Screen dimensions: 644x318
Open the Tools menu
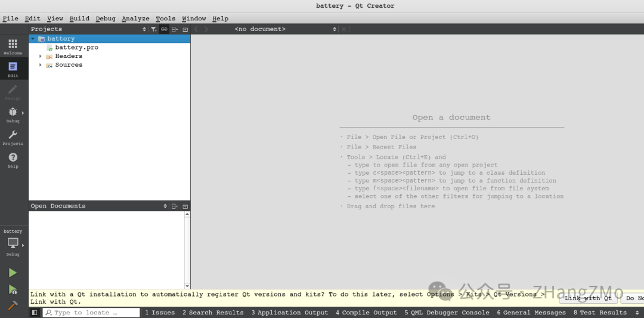[166, 18]
